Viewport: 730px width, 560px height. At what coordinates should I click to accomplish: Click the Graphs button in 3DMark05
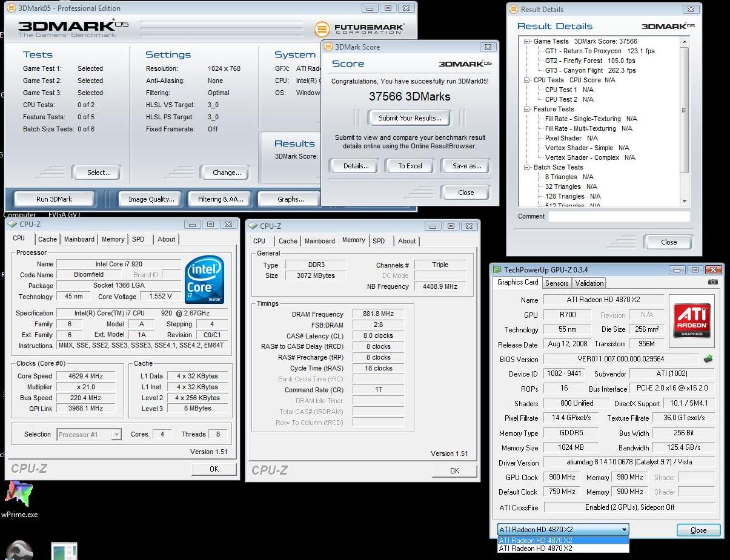(291, 199)
